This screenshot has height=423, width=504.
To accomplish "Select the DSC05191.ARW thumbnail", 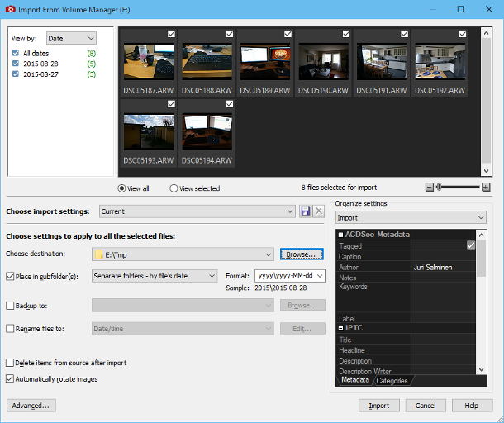I will point(382,62).
